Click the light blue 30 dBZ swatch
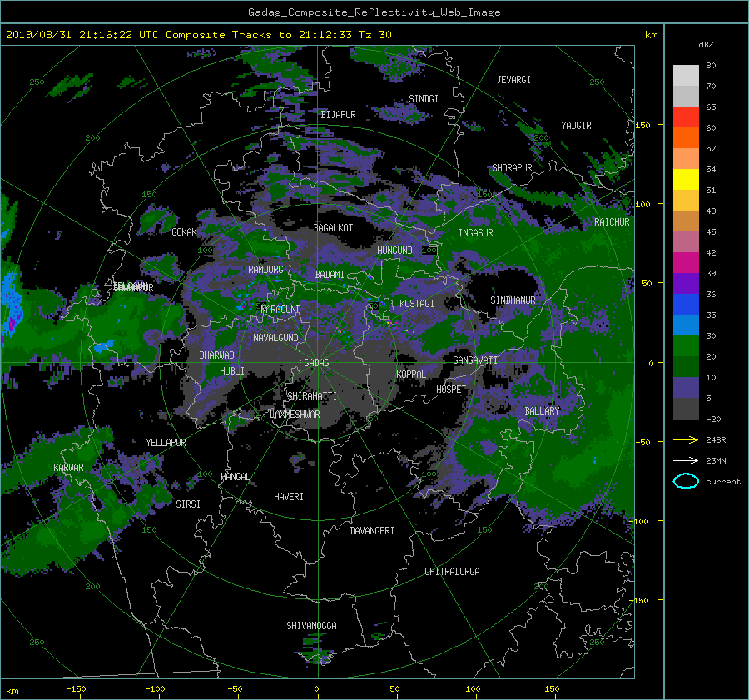The image size is (749, 700). [x=686, y=325]
